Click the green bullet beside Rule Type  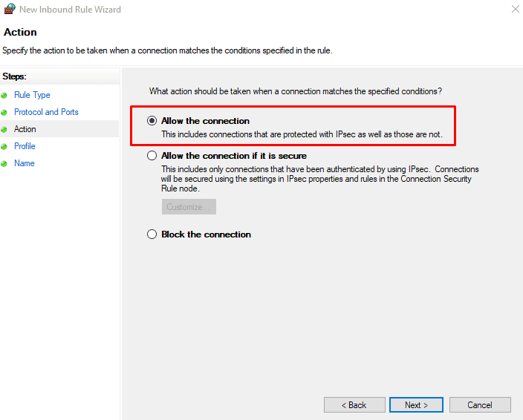[4, 96]
